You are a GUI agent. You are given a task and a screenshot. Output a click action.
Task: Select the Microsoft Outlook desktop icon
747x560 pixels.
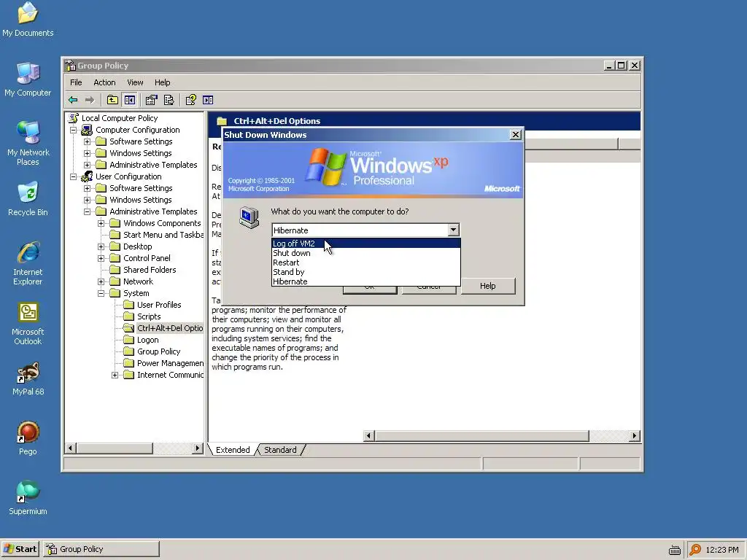(28, 323)
